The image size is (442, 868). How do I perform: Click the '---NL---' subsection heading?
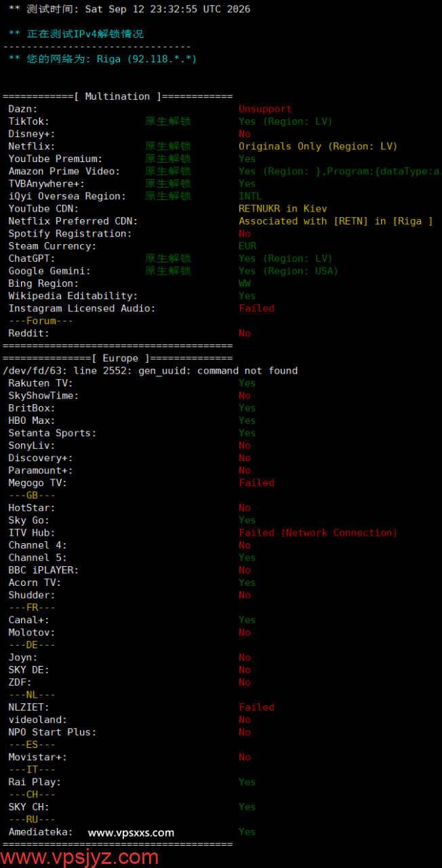pyautogui.click(x=32, y=695)
